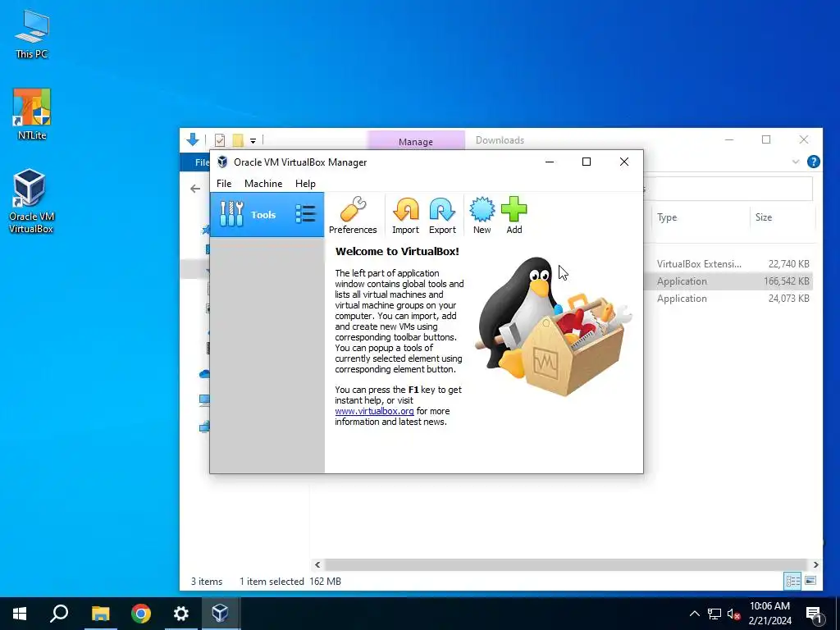Open Settings from the taskbar
This screenshot has height=630, width=840.
pos(181,614)
